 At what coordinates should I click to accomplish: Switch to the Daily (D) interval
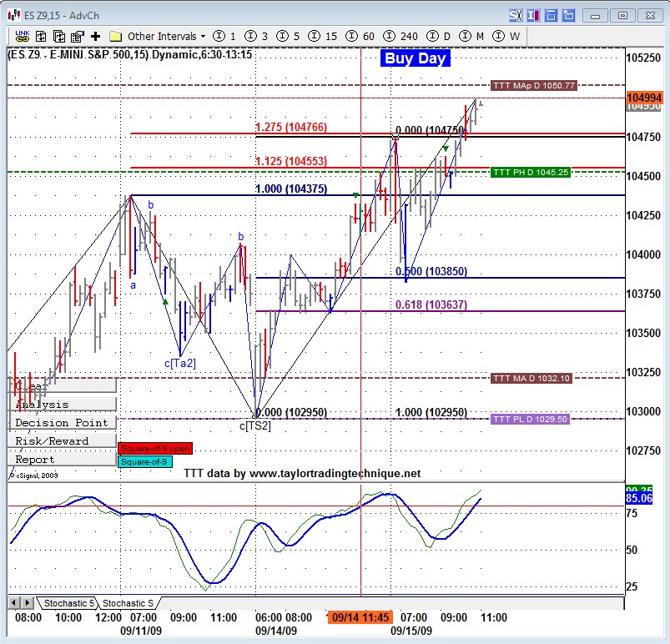pos(439,37)
